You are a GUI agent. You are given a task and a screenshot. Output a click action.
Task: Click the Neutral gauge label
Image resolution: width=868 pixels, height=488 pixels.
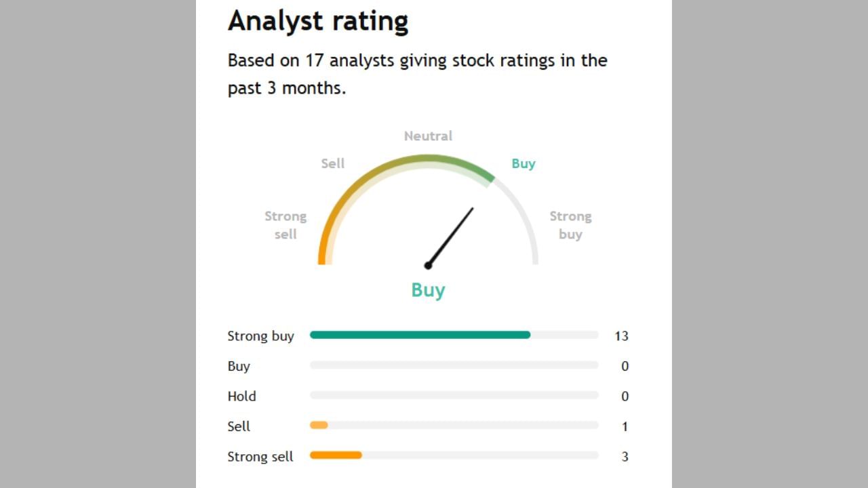click(428, 136)
